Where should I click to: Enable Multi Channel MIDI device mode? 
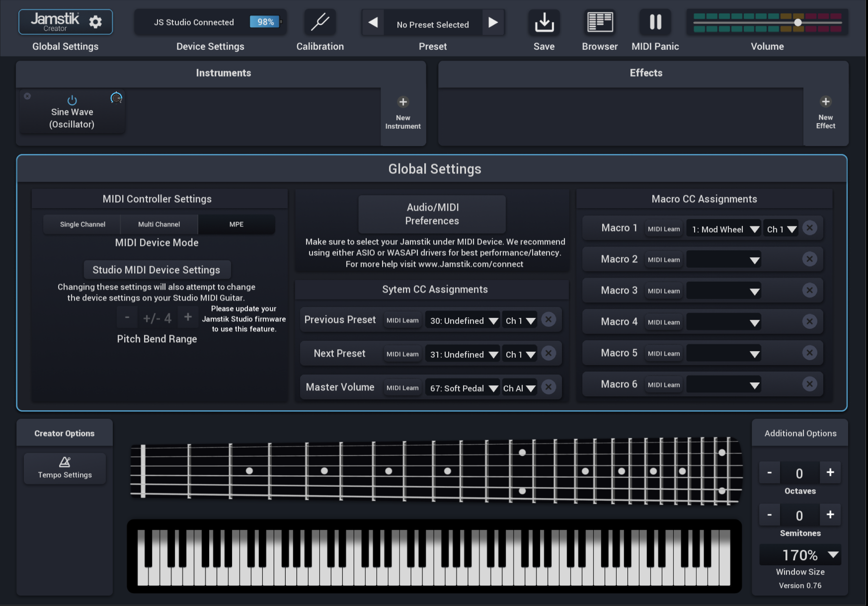click(159, 224)
